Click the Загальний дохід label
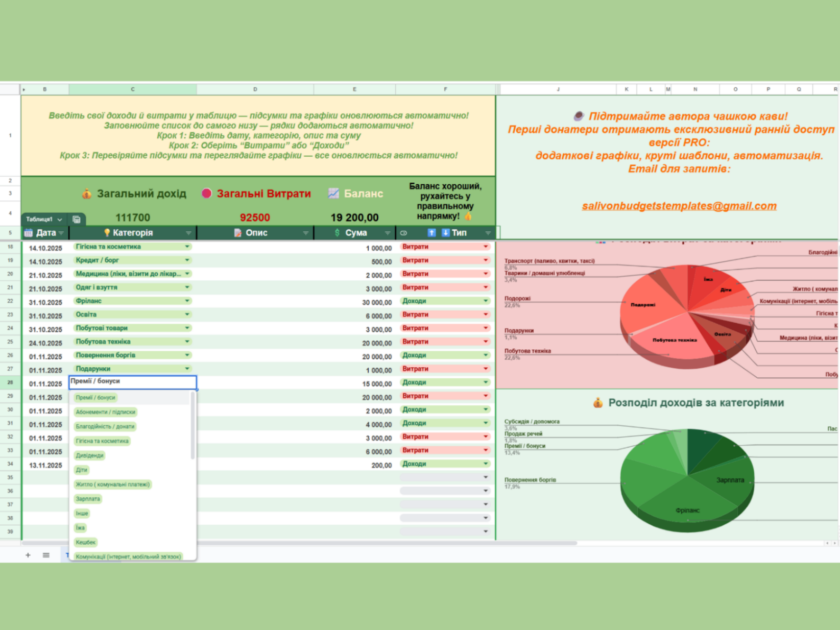This screenshot has height=630, width=840. (141, 194)
